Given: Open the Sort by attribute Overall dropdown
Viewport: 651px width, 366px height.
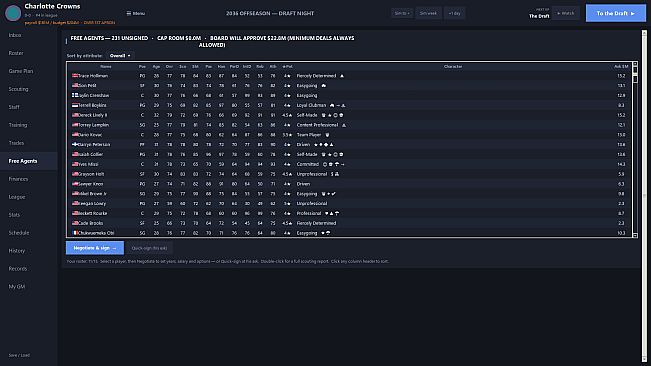Looking at the screenshot, I should 120,56.
